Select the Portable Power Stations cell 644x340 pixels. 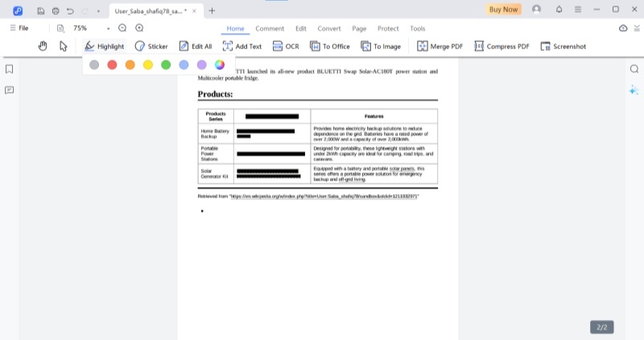(x=216, y=154)
